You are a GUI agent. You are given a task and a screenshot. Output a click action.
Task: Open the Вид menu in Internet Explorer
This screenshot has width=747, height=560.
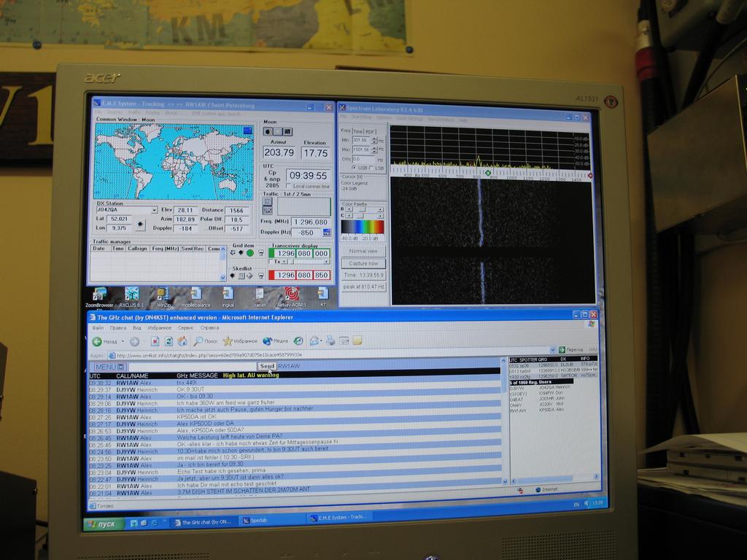pyautogui.click(x=136, y=328)
